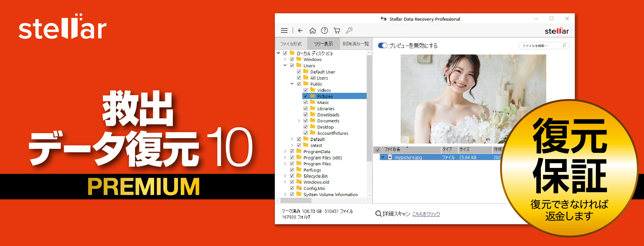Click the Windows.old folder icon
Screen dimensions: 644x246
tap(299, 182)
